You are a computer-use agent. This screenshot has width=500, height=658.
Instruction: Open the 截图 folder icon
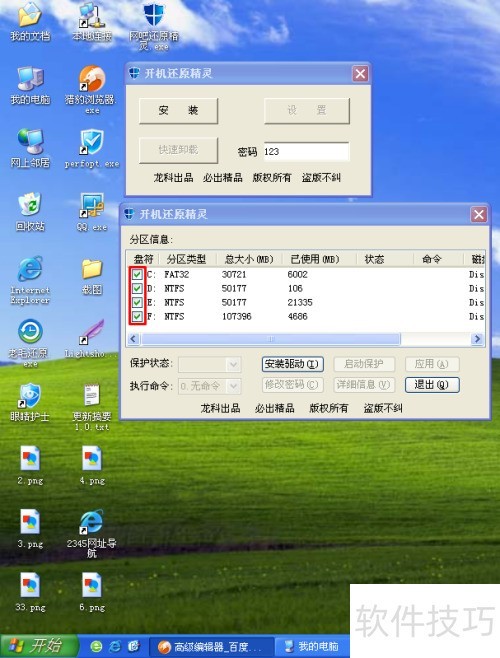click(x=92, y=276)
